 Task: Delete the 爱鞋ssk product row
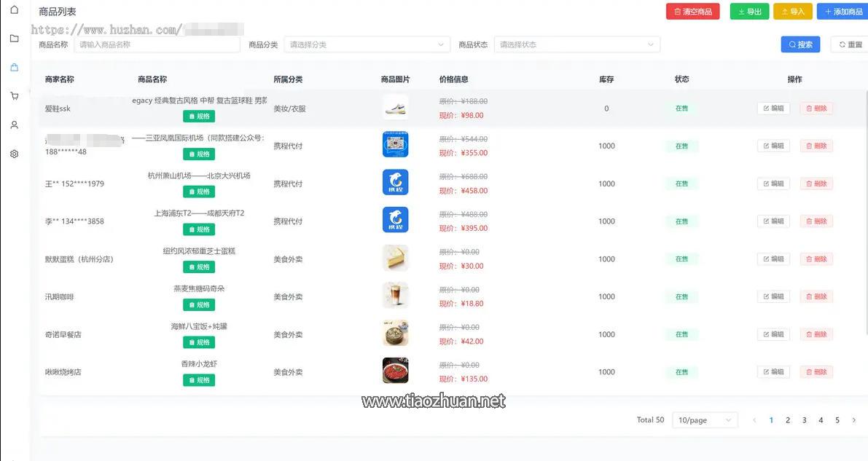816,109
